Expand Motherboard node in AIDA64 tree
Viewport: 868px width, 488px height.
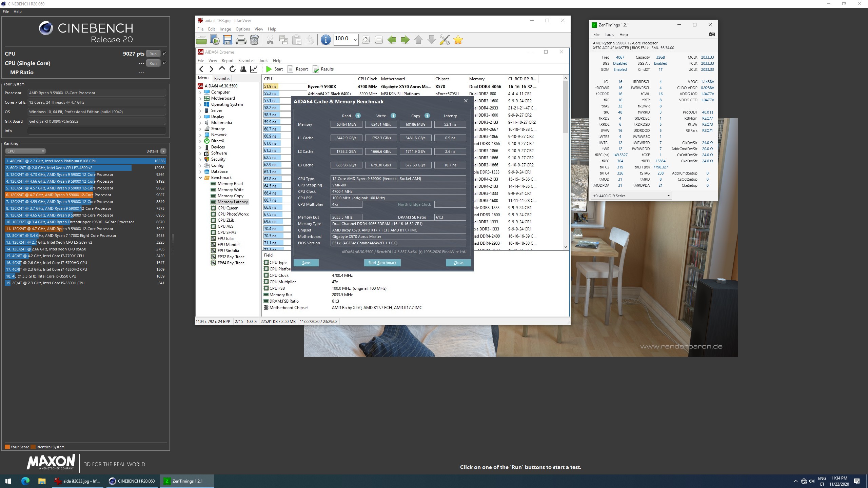coord(200,98)
